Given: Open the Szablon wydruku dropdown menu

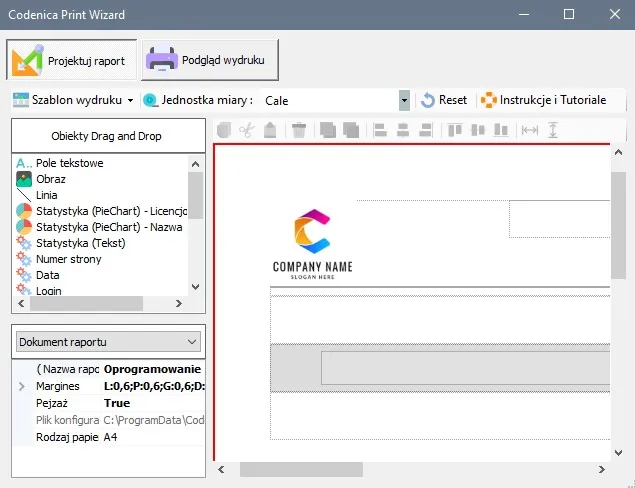Looking at the screenshot, I should [73, 100].
